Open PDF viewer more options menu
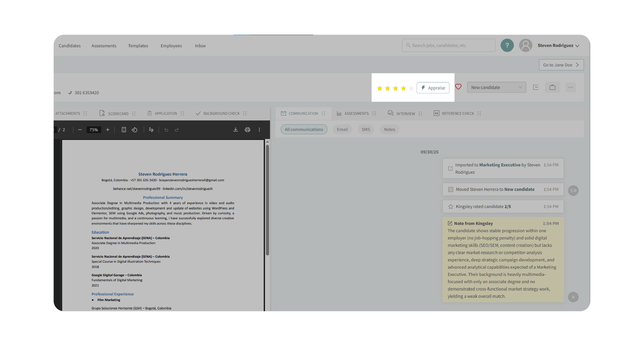Image resolution: width=644 pixels, height=346 pixels. (x=259, y=130)
